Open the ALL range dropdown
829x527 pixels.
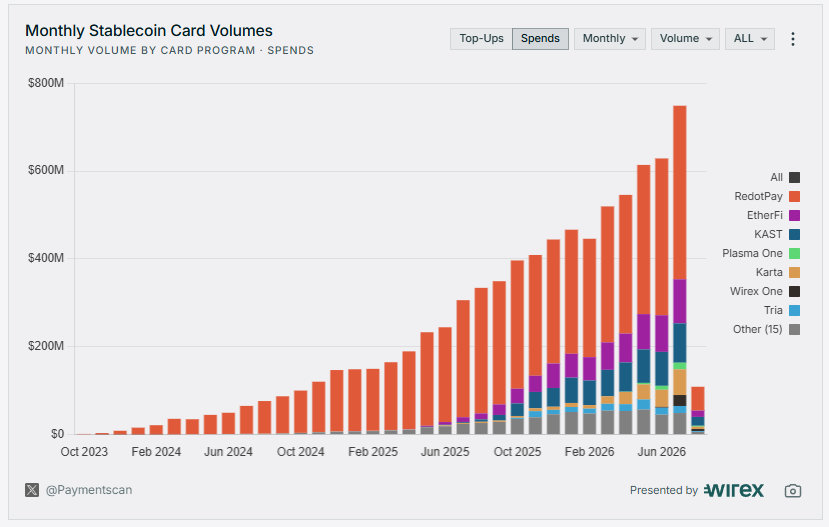pyautogui.click(x=750, y=39)
